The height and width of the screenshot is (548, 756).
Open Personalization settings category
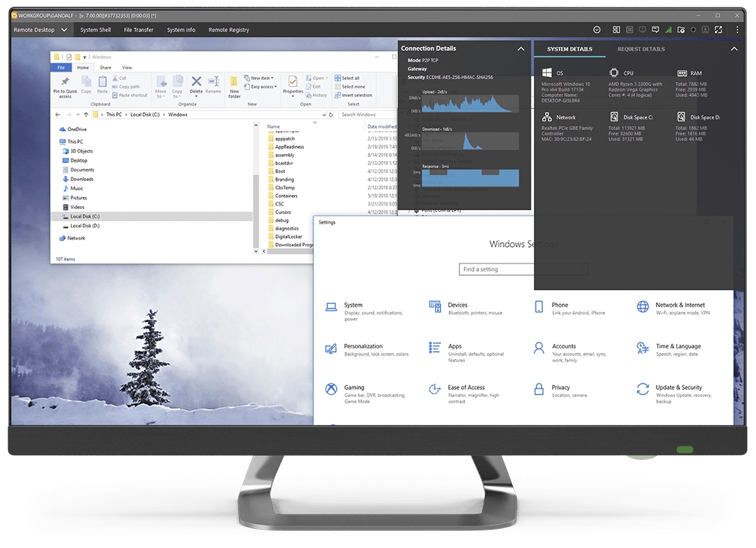pos(367,349)
